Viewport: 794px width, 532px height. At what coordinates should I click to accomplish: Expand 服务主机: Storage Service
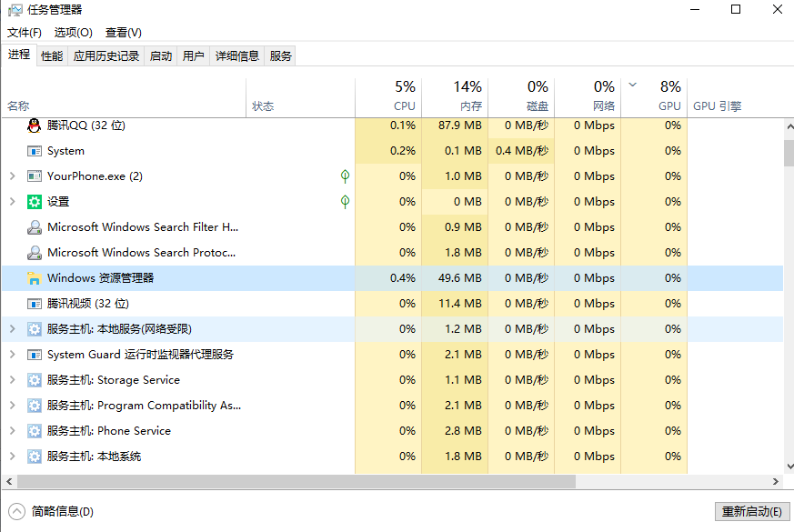(12, 379)
